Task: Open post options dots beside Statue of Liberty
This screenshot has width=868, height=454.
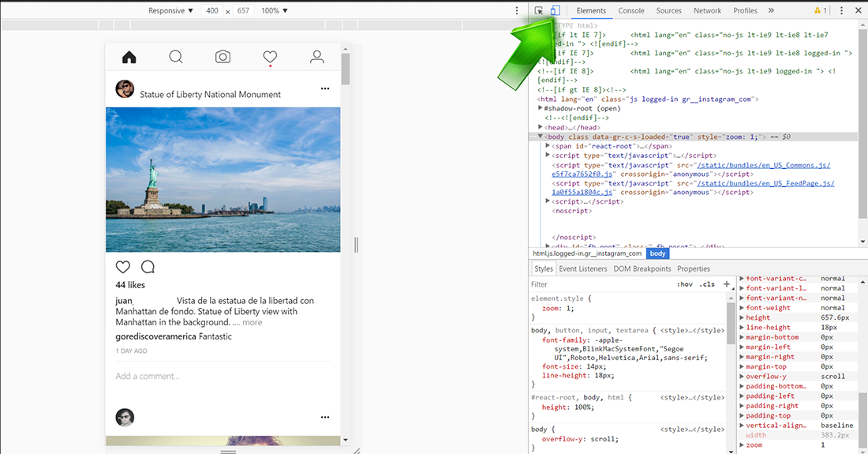Action: (x=325, y=88)
